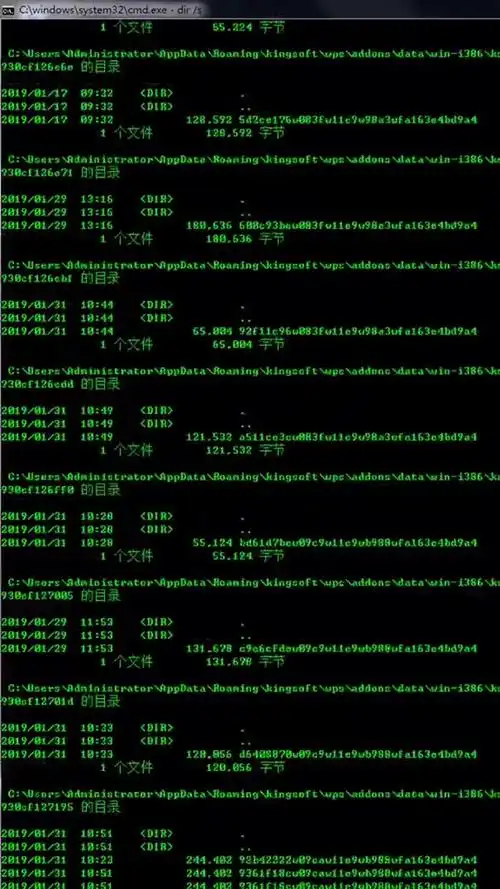Select the 930cf127195 的目录 heading line
Viewport: 500px width, 889px height.
61,807
